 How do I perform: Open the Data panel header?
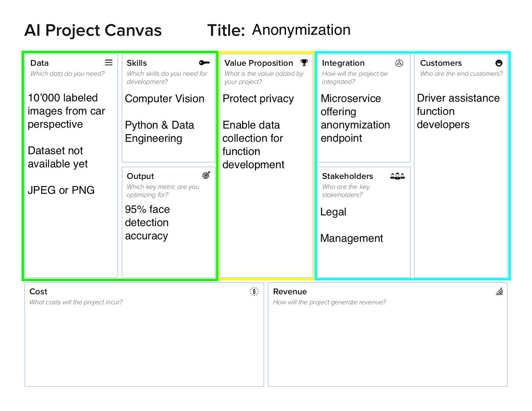point(39,63)
